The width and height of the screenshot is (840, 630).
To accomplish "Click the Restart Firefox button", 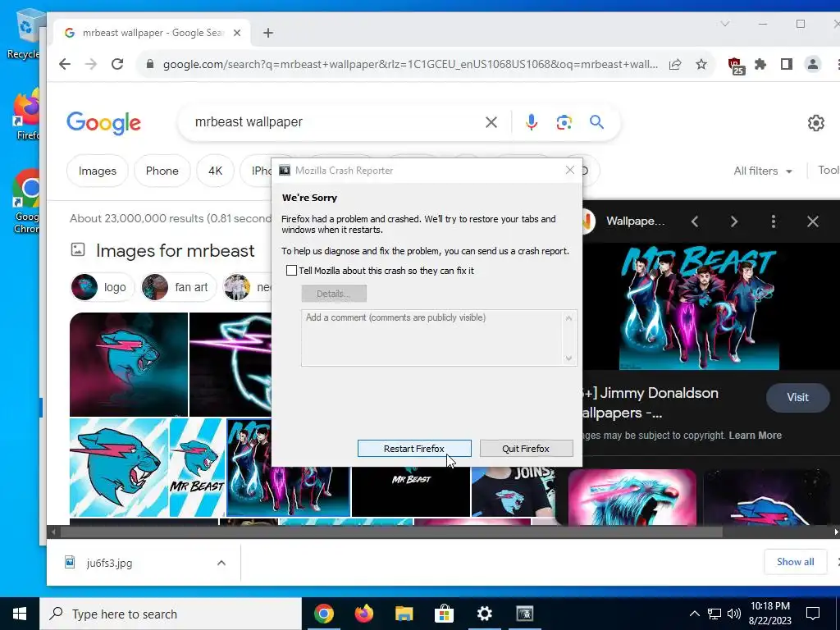I will click(x=414, y=449).
